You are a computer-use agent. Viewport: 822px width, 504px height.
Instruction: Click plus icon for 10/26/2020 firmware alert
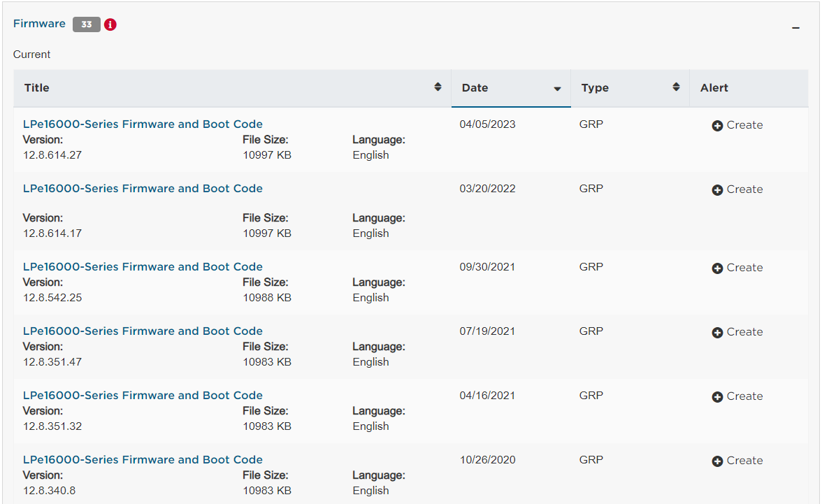[717, 461]
